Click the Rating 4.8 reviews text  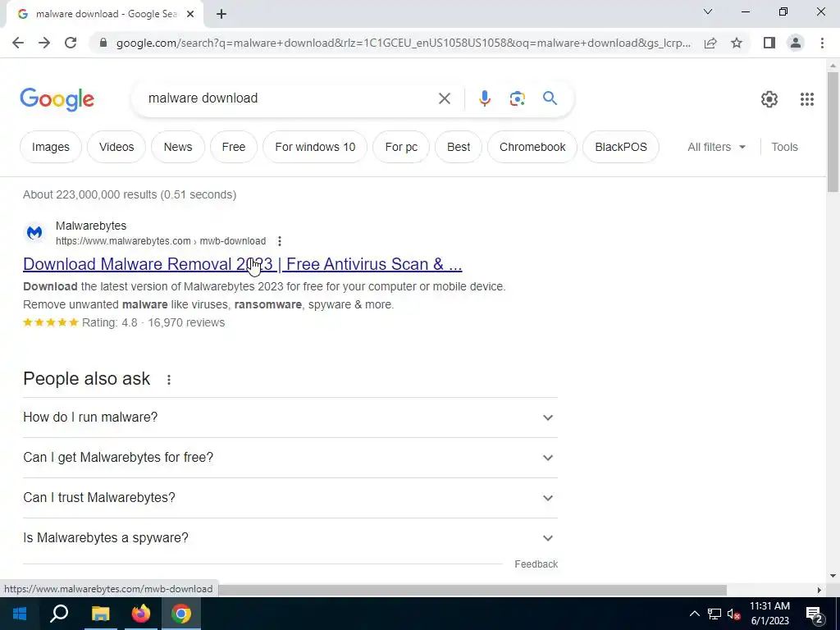point(153,322)
